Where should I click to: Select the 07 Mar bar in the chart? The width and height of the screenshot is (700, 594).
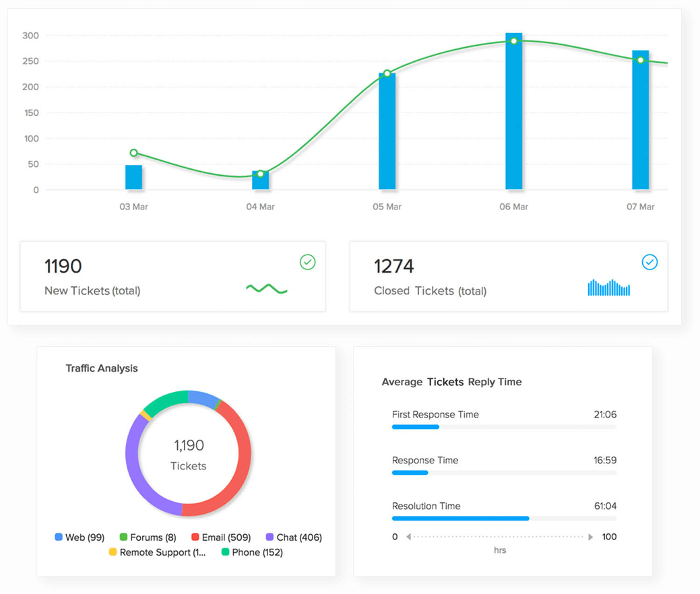click(641, 120)
